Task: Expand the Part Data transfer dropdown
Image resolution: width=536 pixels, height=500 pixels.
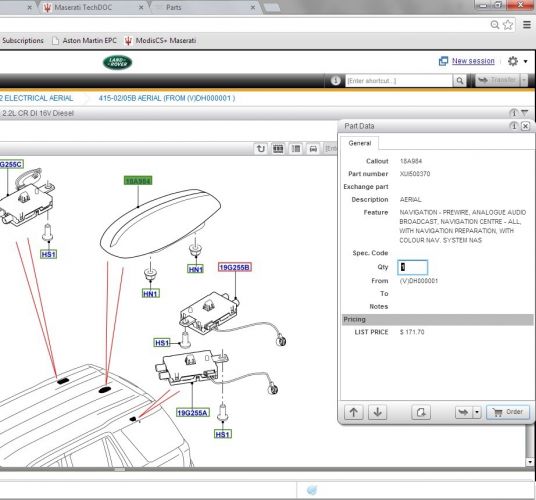Action: click(x=477, y=412)
